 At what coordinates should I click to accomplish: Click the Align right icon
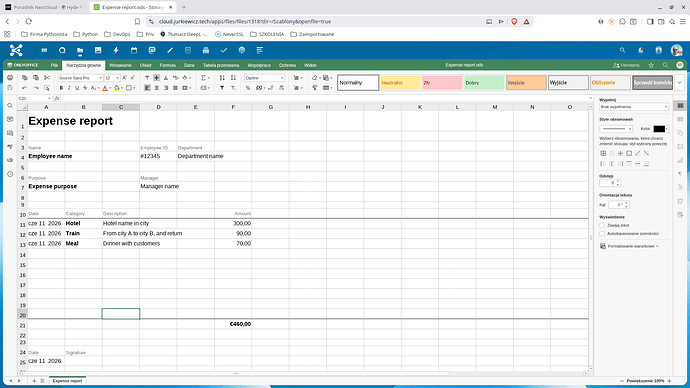click(166, 88)
